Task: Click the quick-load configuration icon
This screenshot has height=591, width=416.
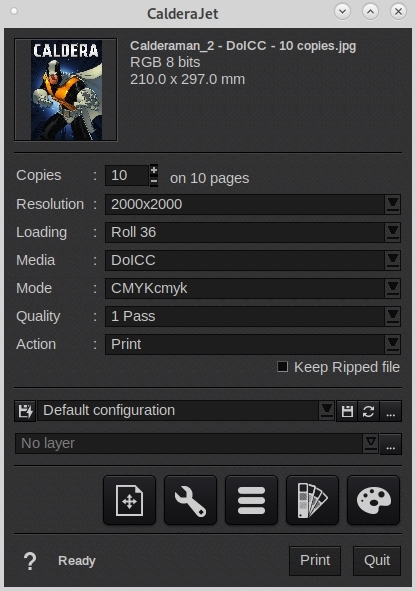Action: pyautogui.click(x=25, y=411)
